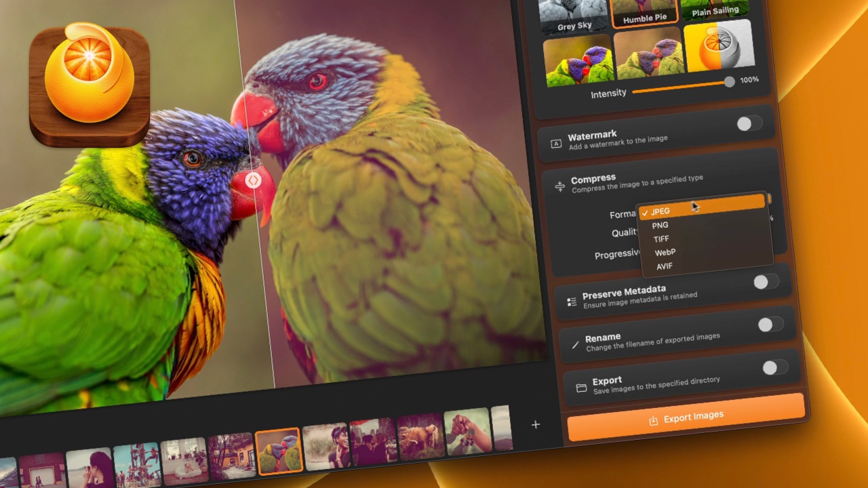Click the Preserve Metadata heading
Screen dimensions: 868x488
624,292
